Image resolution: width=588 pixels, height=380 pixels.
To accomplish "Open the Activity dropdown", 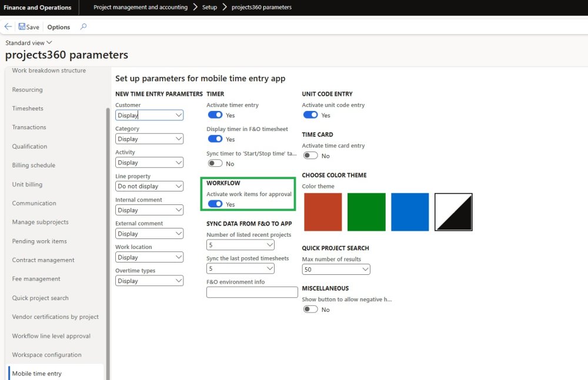I will pos(149,162).
